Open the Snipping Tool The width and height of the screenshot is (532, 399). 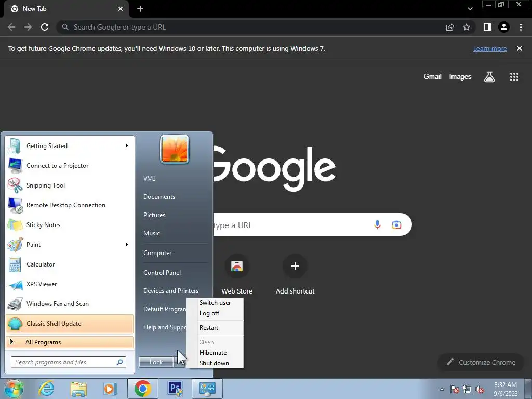click(70, 185)
